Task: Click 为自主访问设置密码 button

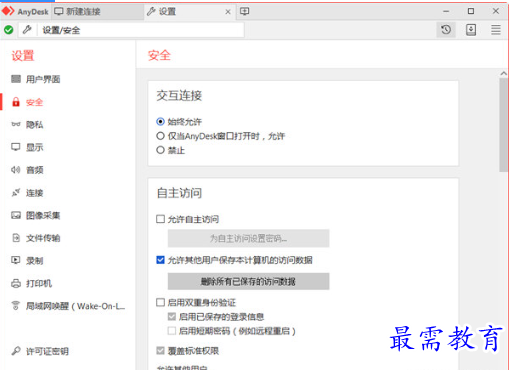Action: point(248,238)
